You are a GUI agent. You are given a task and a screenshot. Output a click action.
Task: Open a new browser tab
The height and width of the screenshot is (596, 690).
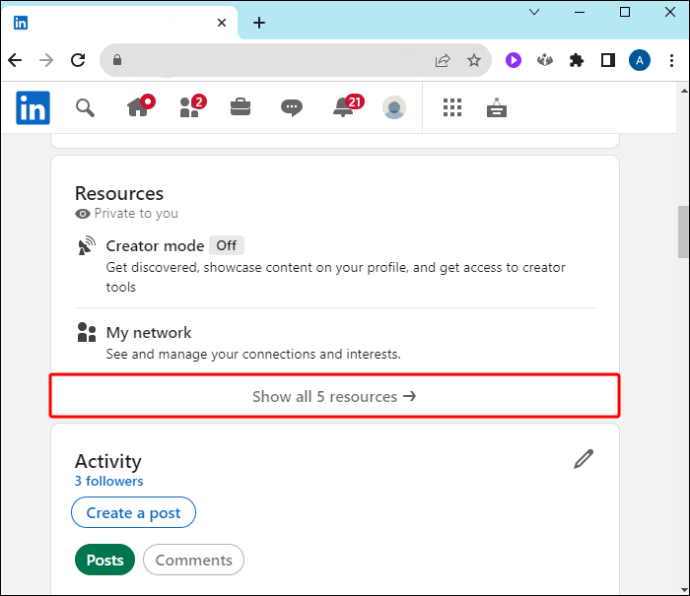point(259,22)
